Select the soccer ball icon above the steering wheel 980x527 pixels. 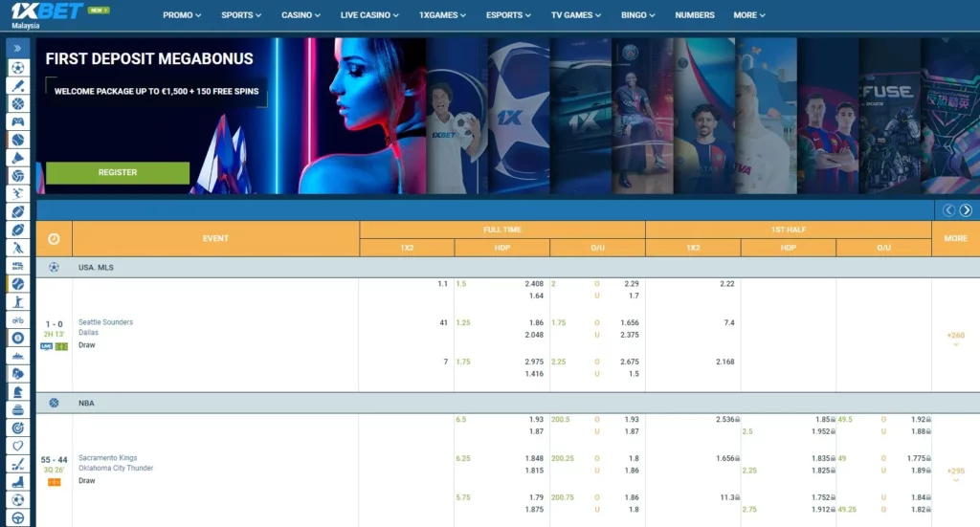17,500
